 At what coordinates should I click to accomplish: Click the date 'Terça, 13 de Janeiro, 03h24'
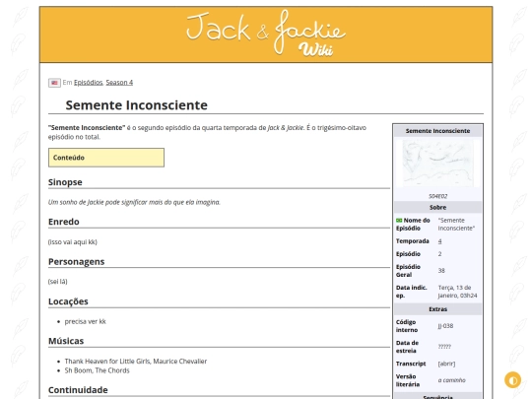tap(457, 292)
